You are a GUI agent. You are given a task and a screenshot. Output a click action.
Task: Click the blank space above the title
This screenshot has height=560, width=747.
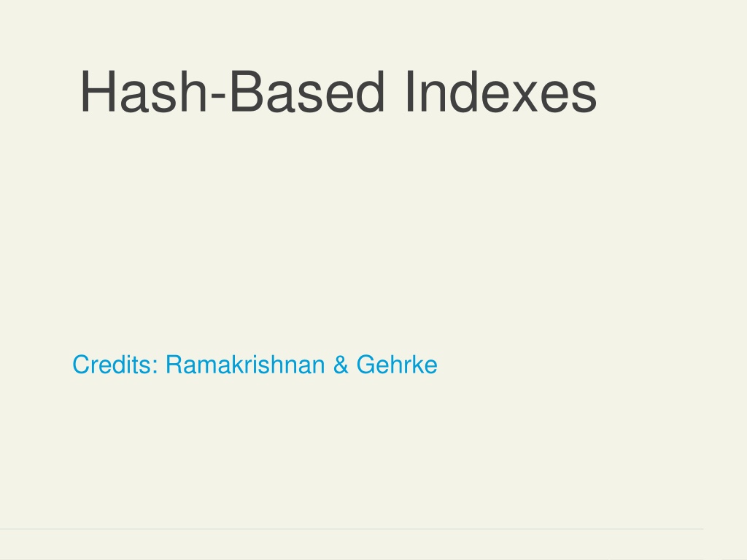tap(373, 31)
